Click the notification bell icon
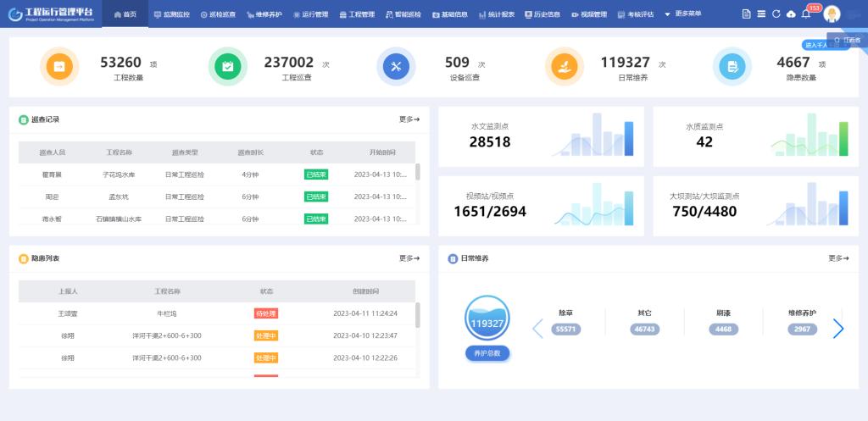This screenshot has height=421, width=868. pyautogui.click(x=805, y=14)
